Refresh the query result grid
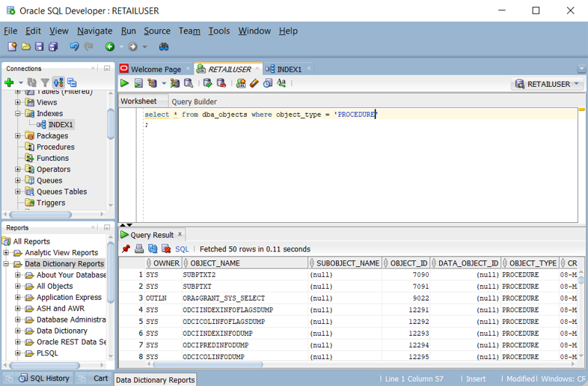Image resolution: width=588 pixels, height=386 pixels. click(153, 249)
